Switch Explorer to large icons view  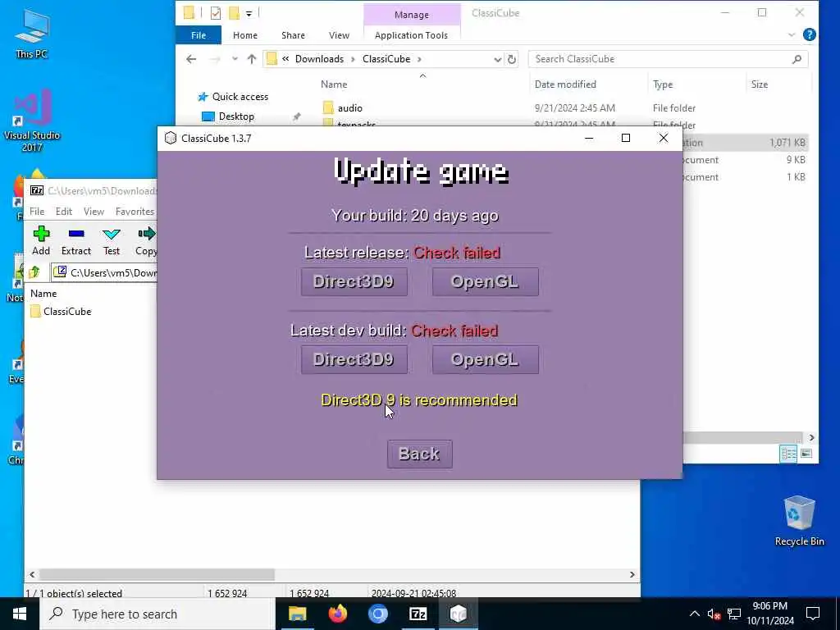[806, 454]
